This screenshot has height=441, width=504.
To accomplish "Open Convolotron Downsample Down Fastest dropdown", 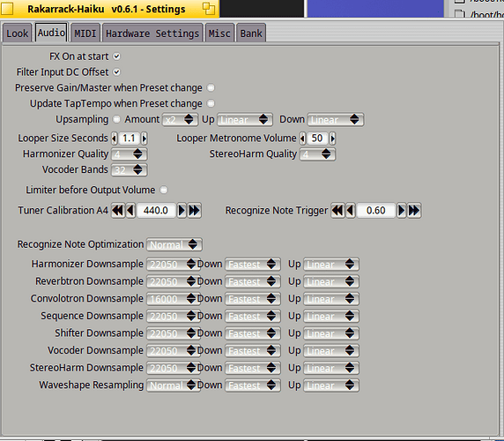I will click(x=253, y=299).
